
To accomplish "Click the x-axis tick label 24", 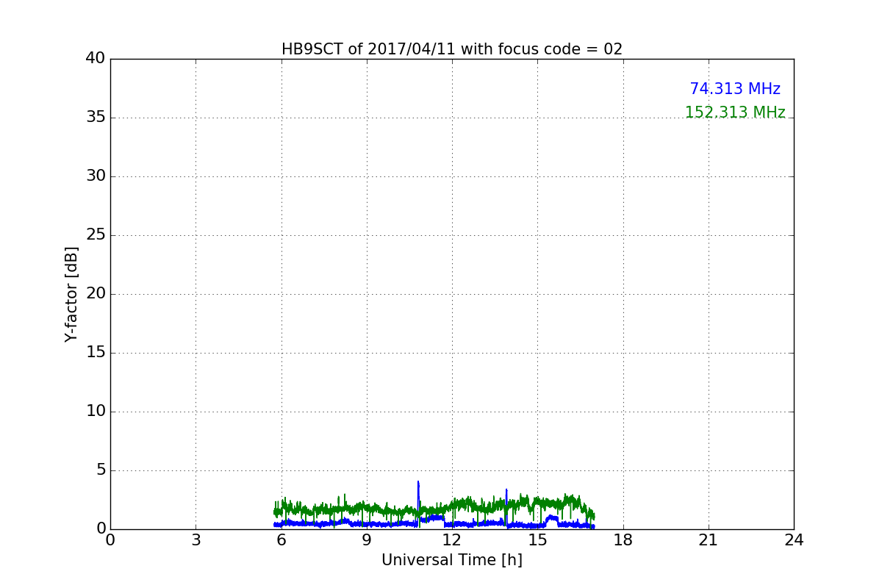I will point(794,540).
